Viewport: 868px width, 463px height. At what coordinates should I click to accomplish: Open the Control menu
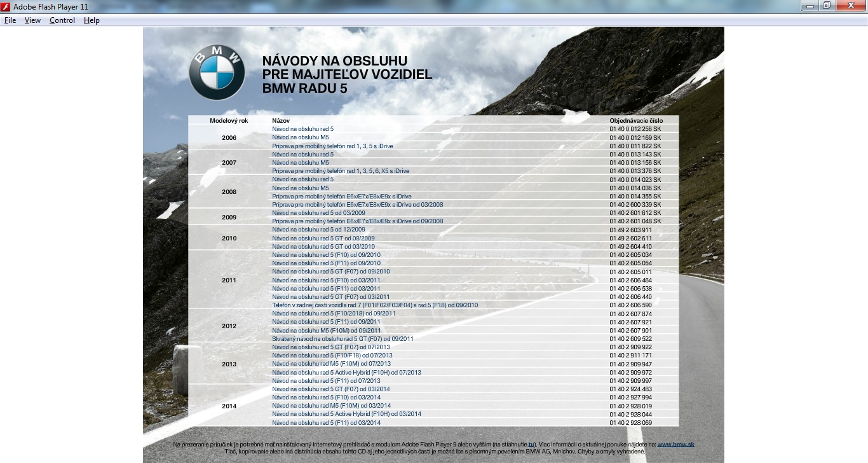point(62,20)
